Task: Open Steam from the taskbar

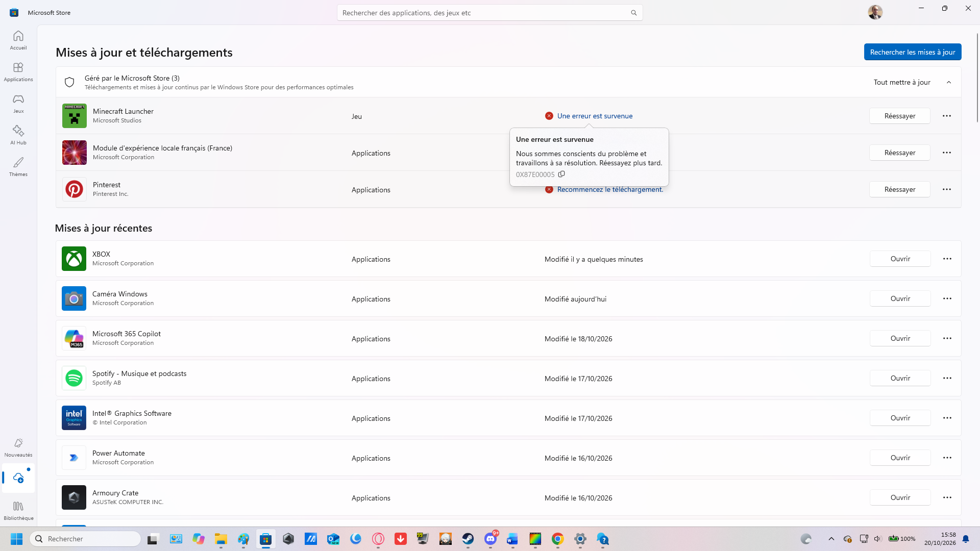Action: click(468, 539)
